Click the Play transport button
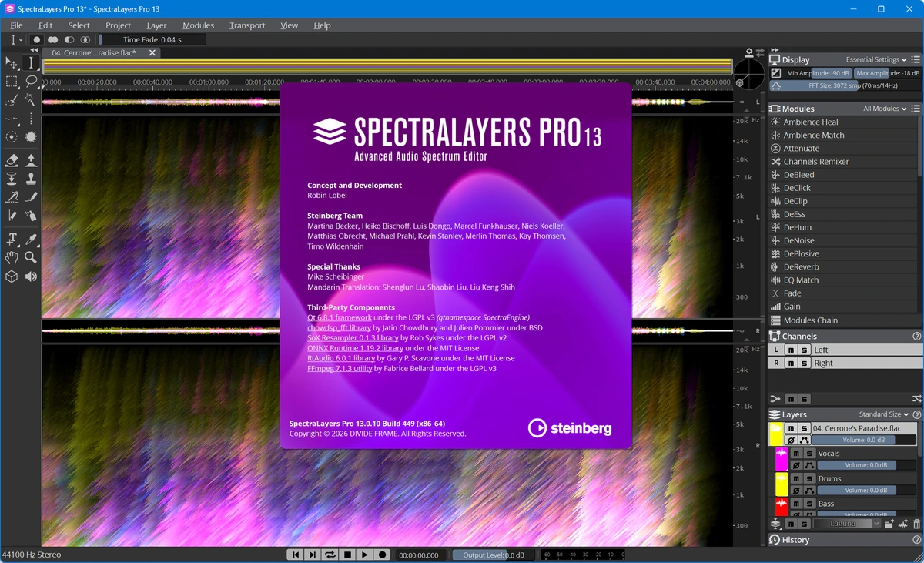 (365, 555)
